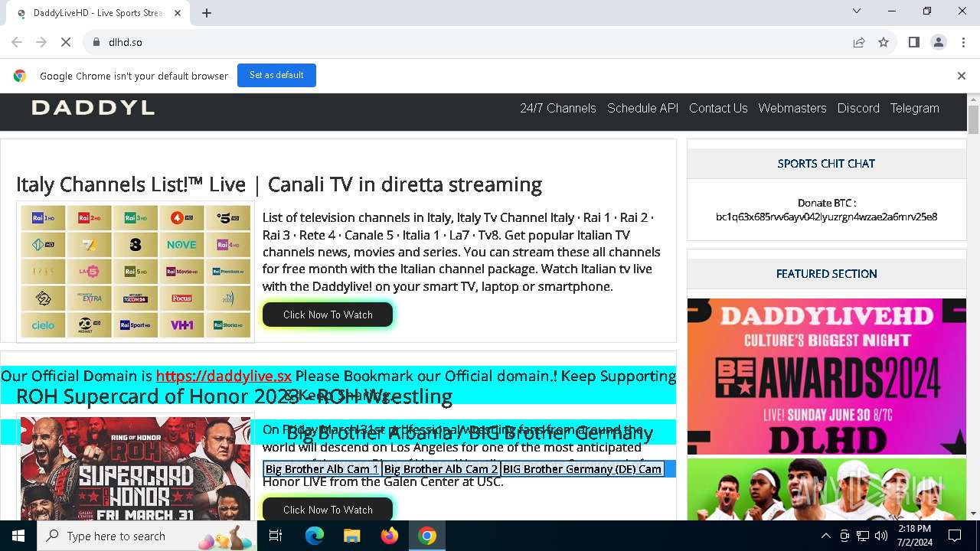Open ROH Supercard of Honor thumbnail

(136, 468)
